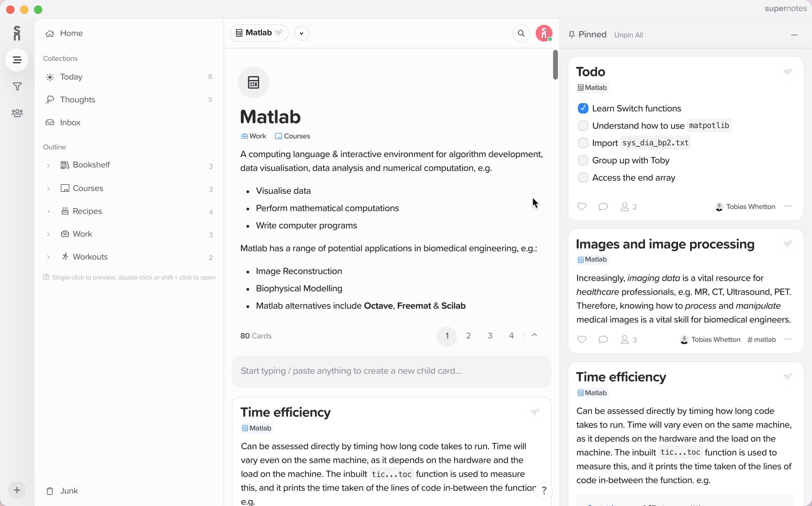The width and height of the screenshot is (812, 506).
Task: Check the Group up with Toby checkbox
Action: pyautogui.click(x=583, y=160)
